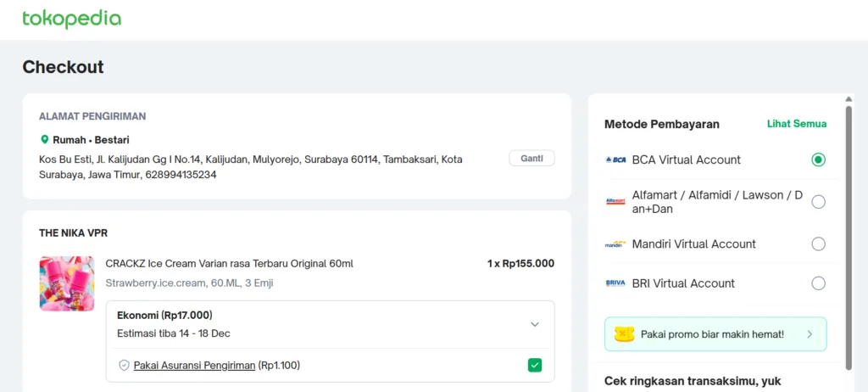Uncheck the Asuransi Pengiriman checkbox
The width and height of the screenshot is (868, 392).
(535, 366)
